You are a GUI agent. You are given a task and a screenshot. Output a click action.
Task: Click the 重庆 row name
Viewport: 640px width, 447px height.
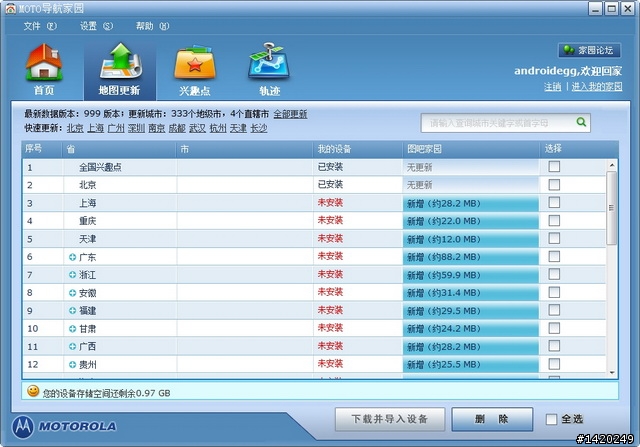point(88,221)
